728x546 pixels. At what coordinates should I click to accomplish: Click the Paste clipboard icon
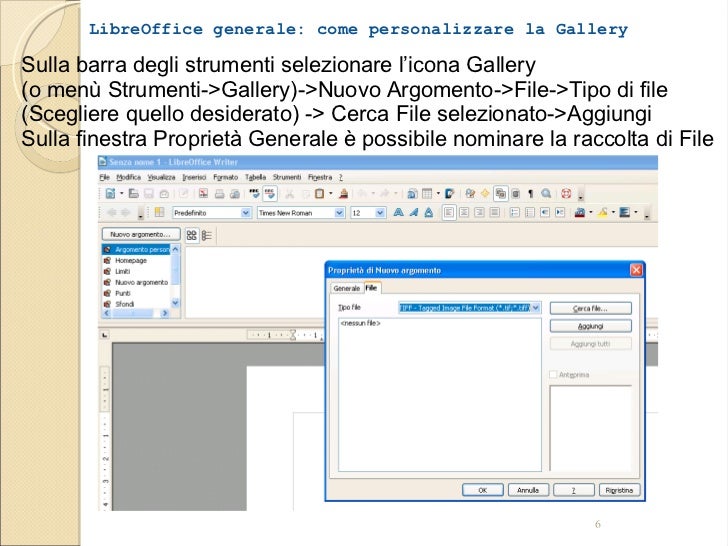tap(319, 193)
